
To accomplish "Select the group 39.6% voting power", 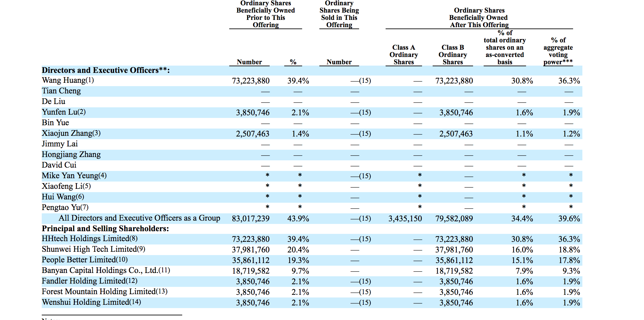I will pyautogui.click(x=569, y=219).
